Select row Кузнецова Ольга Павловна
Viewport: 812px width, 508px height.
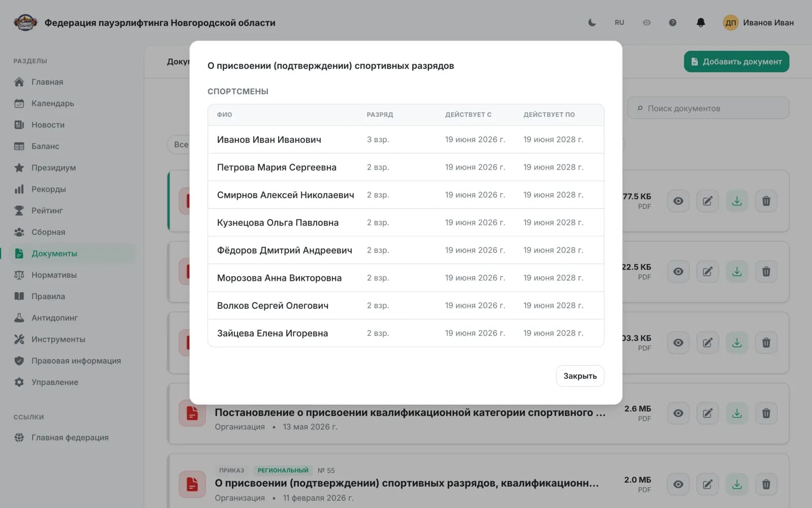coord(406,223)
